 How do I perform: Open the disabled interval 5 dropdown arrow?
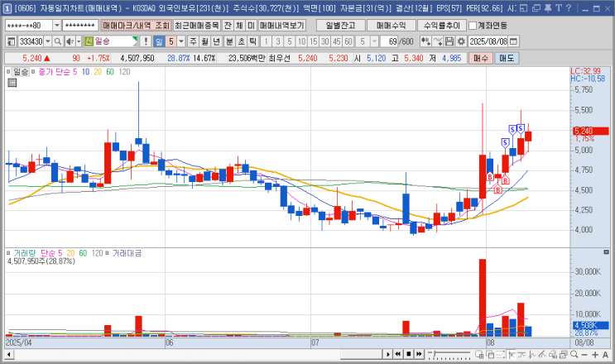pyautogui.click(x=374, y=41)
